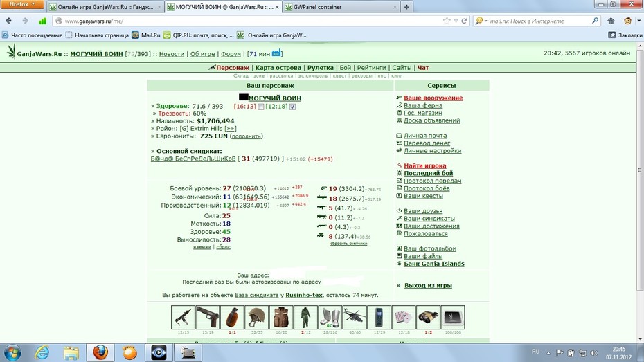Open the binoculars inventory item
The height and width of the screenshot is (362, 644).
click(x=429, y=317)
